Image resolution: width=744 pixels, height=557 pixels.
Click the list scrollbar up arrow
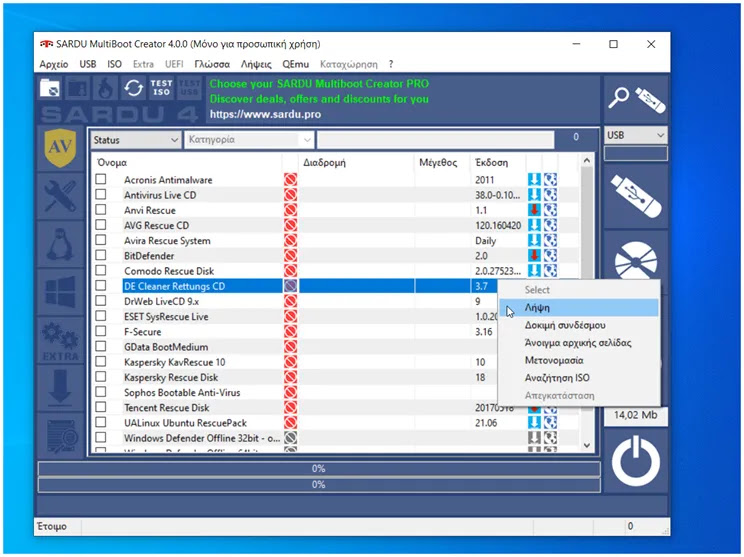[587, 161]
